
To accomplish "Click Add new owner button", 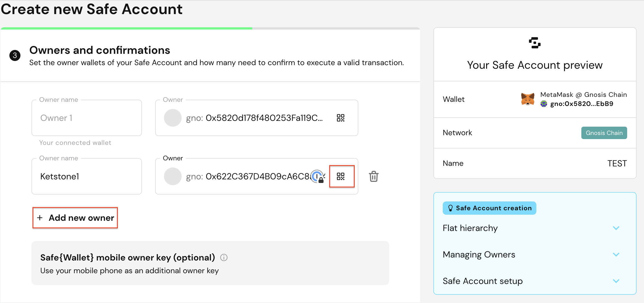I will click(75, 218).
